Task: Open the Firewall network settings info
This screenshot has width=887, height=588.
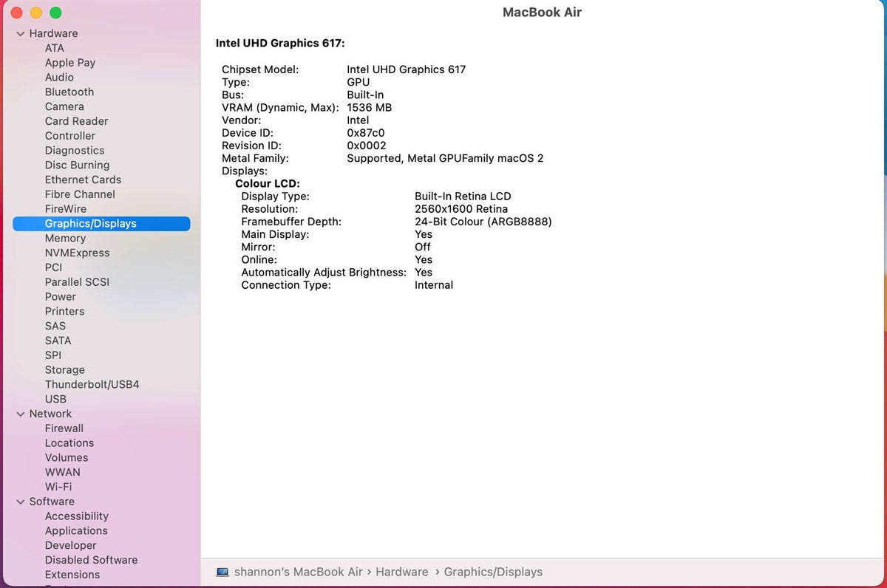Action: 64,428
